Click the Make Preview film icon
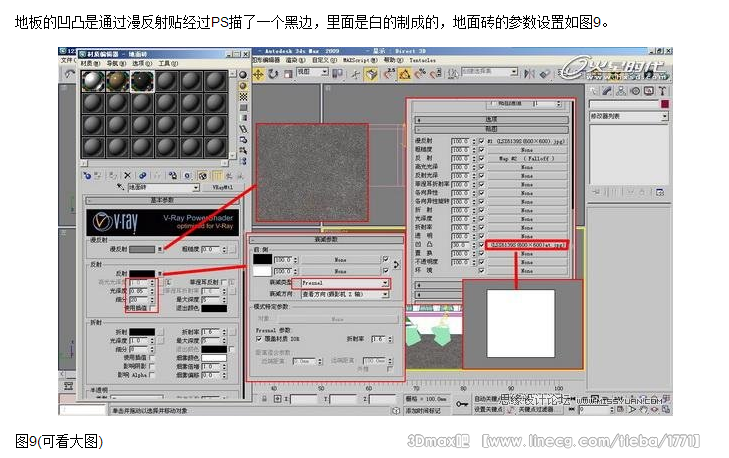The height and width of the screenshot is (458, 729). point(243,129)
